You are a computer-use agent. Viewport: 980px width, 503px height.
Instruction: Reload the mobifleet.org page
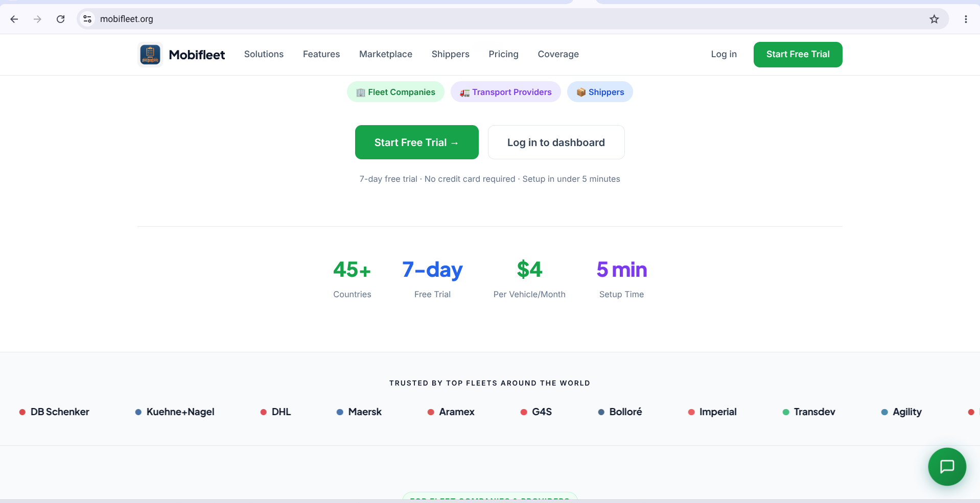pyautogui.click(x=60, y=19)
